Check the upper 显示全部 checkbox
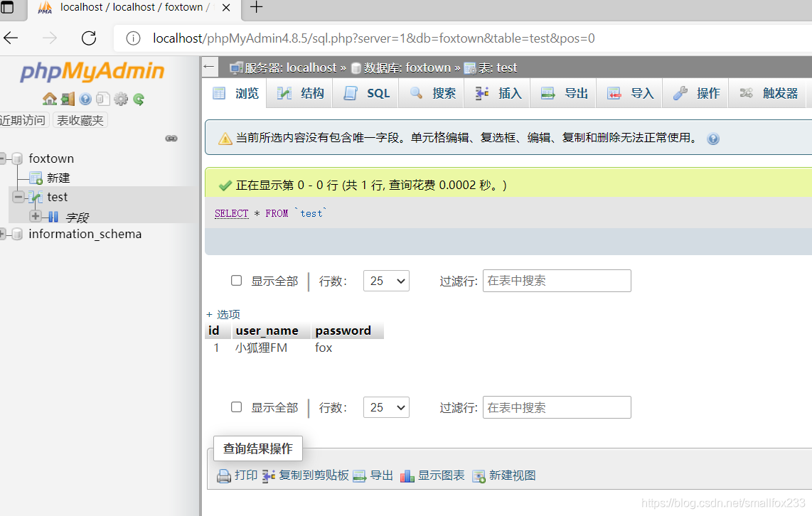Screen dimensions: 812x516 [236, 281]
